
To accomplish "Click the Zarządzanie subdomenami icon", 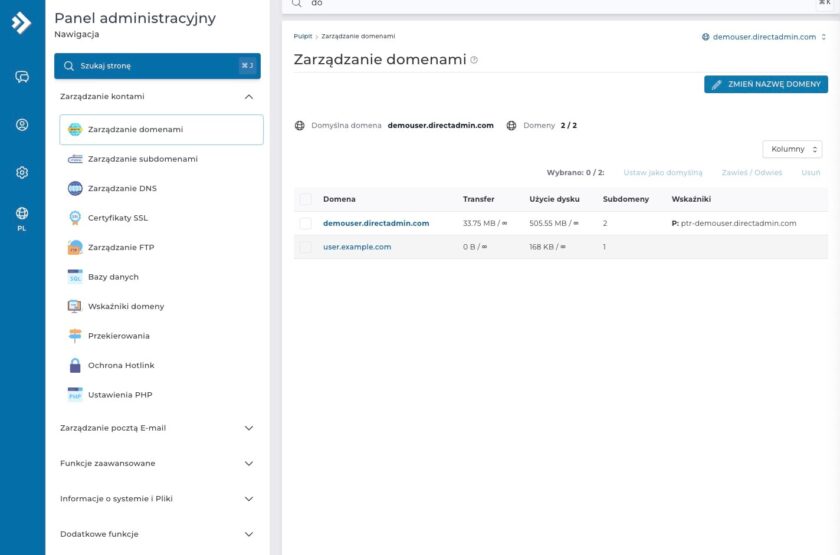I will [x=75, y=159].
